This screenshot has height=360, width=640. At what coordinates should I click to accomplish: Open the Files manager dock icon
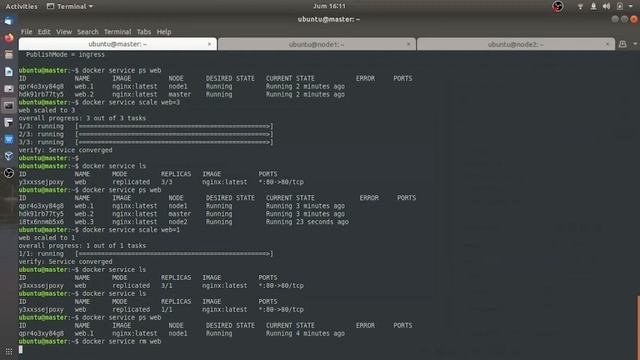(9, 55)
